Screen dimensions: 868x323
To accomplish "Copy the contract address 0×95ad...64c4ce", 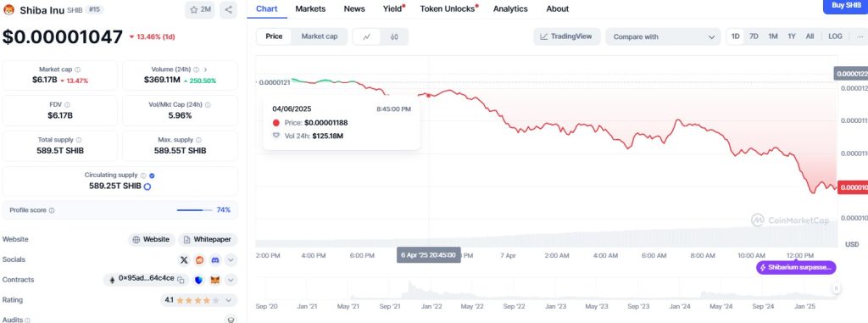I will pyautogui.click(x=181, y=280).
